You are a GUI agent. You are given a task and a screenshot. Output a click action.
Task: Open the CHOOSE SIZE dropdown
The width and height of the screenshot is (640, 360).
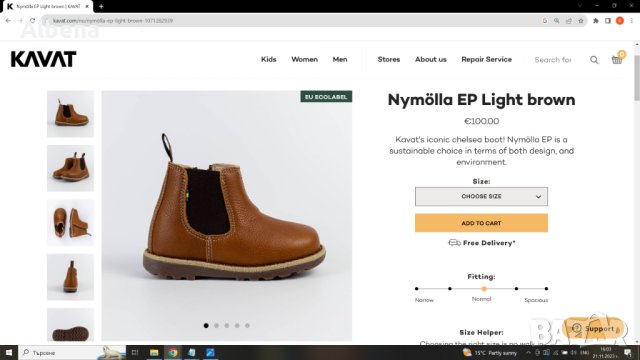click(481, 196)
